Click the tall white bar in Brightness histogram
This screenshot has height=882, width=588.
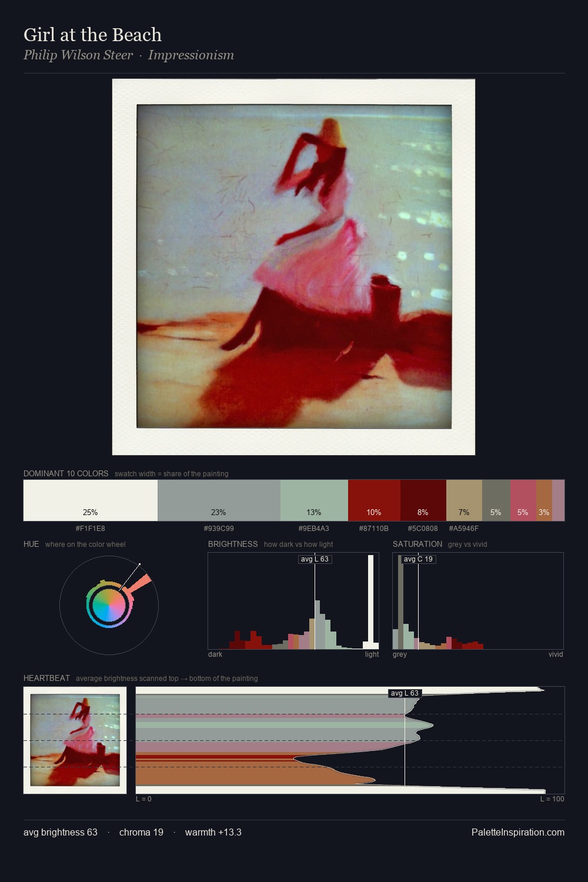point(370,602)
